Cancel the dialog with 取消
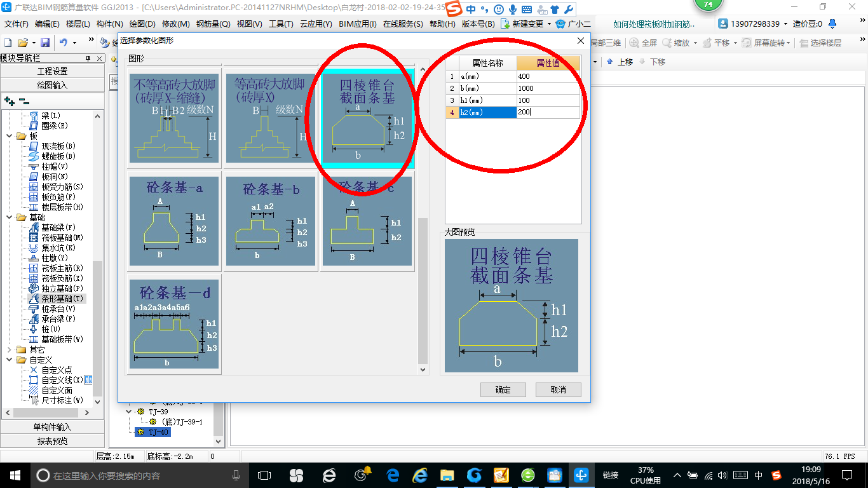The width and height of the screenshot is (868, 488). click(558, 390)
